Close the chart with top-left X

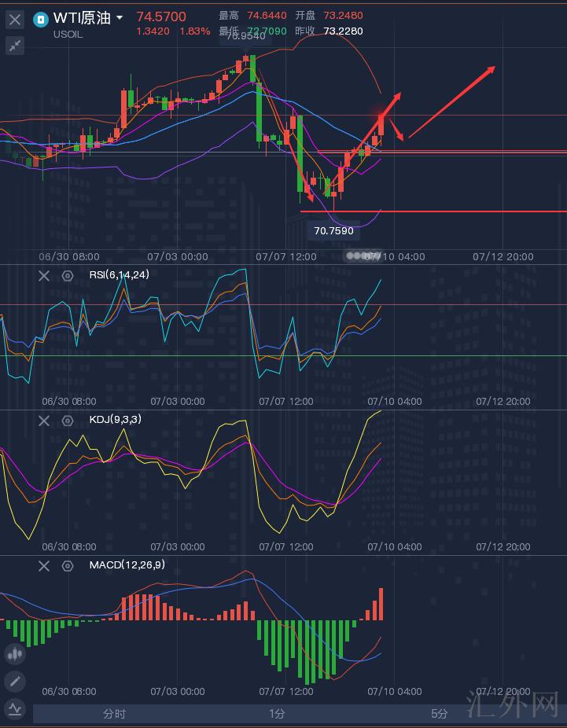coord(14,20)
